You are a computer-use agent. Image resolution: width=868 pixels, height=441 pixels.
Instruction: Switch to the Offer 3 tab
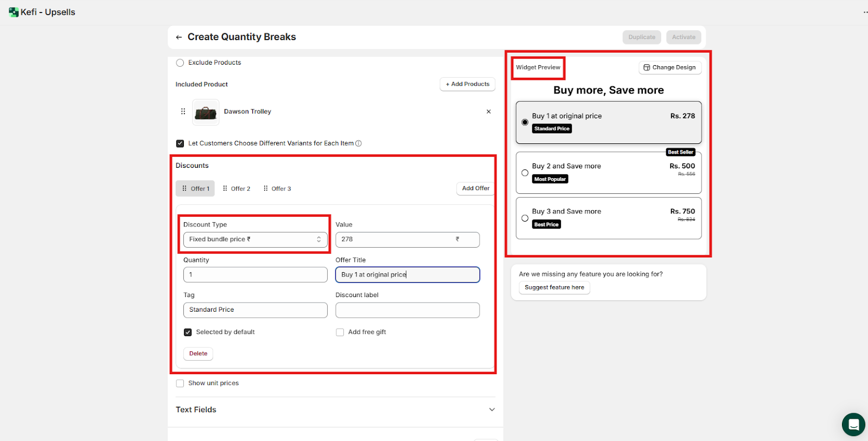coord(277,188)
